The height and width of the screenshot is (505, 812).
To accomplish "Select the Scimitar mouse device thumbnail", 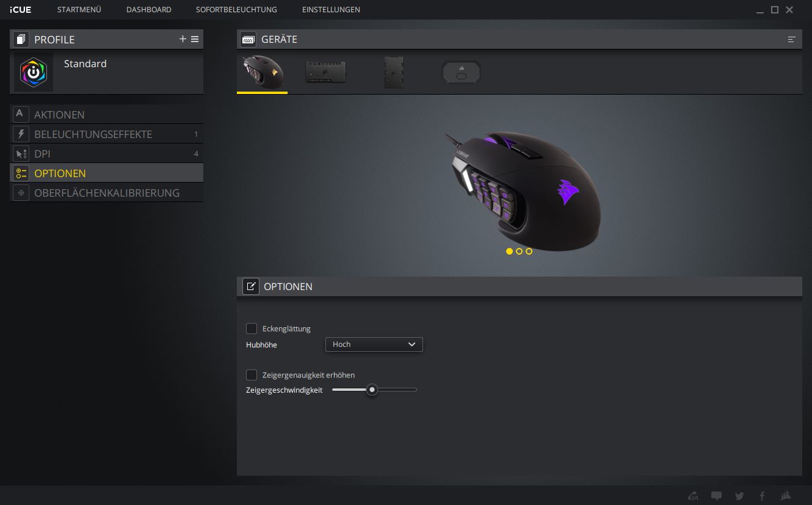I will coord(262,72).
